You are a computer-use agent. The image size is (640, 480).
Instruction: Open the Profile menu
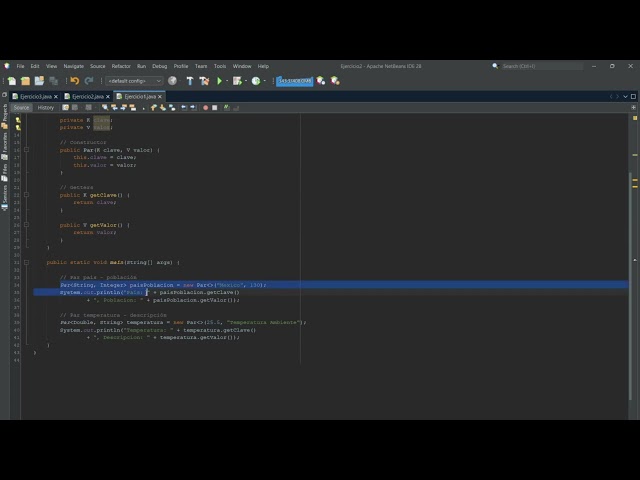[181, 66]
